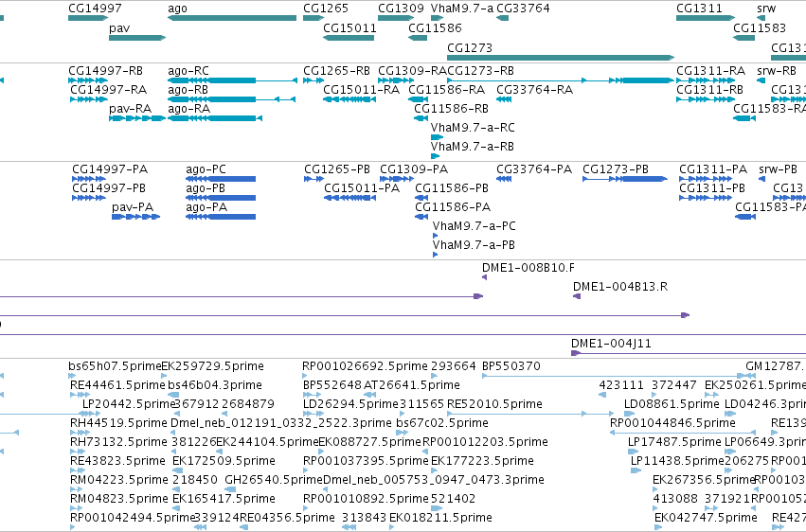Viewport: 806px width, 532px height.
Task: Select the CG14997 gene bar
Action: pos(88,18)
